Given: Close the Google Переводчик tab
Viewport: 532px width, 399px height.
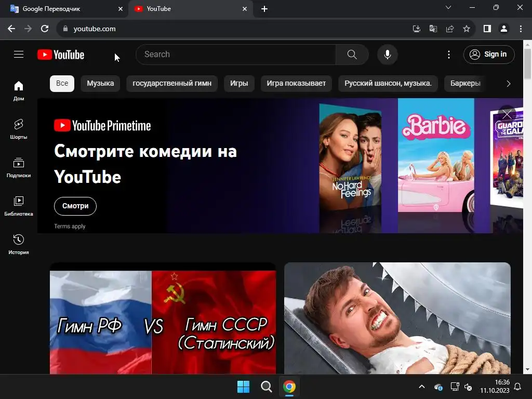Looking at the screenshot, I should pos(121,9).
